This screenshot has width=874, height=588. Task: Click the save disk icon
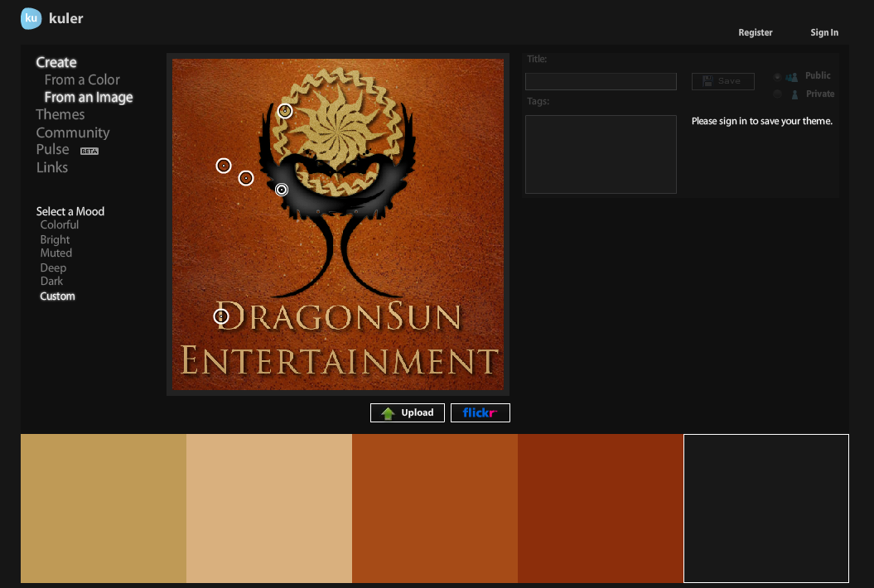(707, 81)
